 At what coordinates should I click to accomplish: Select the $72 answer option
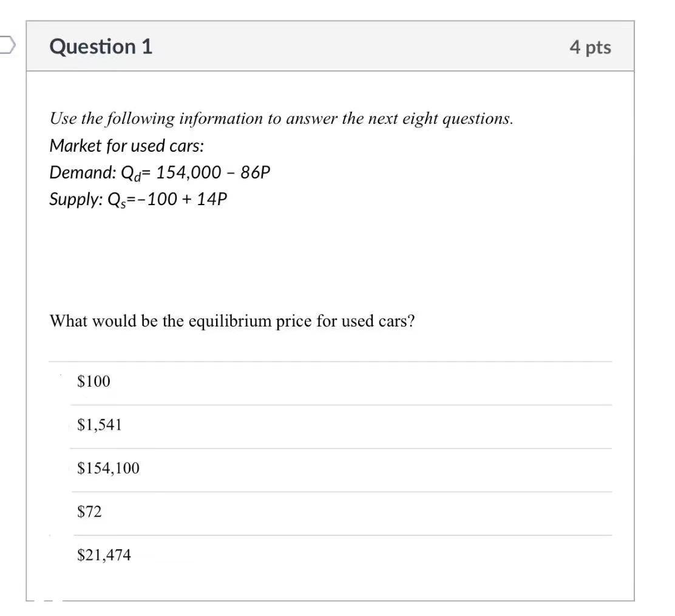[89, 512]
